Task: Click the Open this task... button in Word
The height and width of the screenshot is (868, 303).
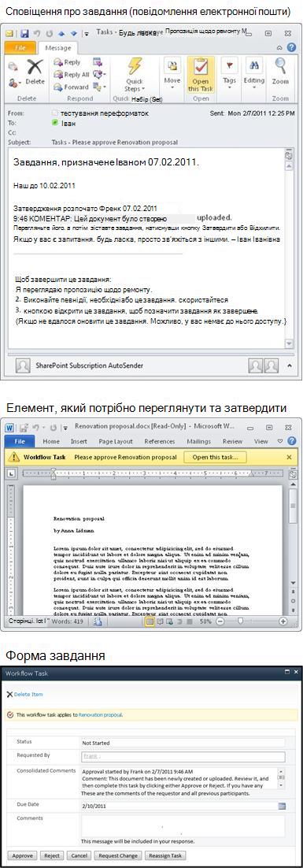Action: pos(215,458)
